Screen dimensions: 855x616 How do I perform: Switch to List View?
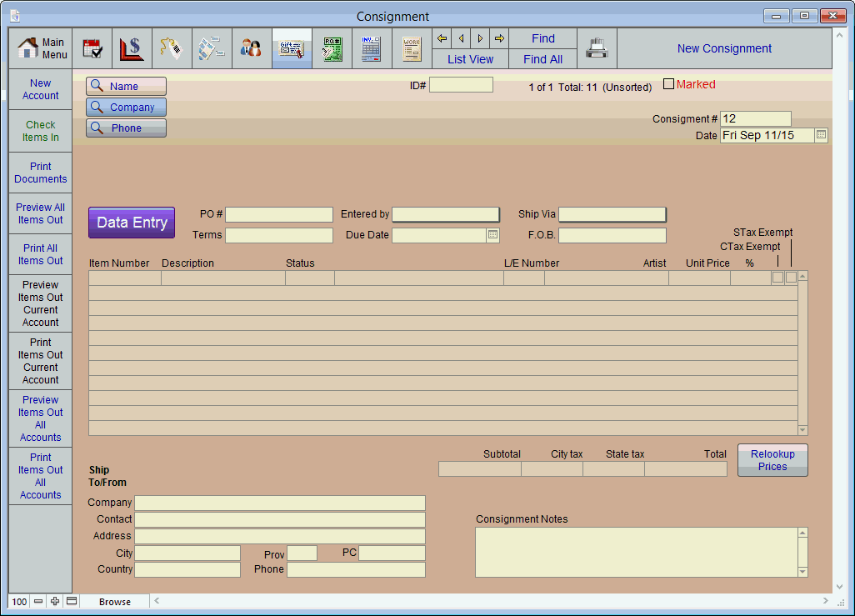[470, 59]
